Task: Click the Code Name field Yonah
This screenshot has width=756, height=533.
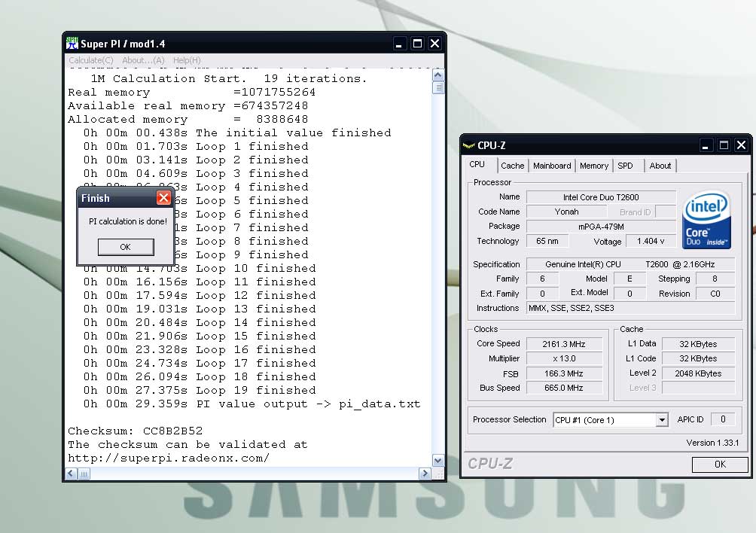Action: coord(566,212)
